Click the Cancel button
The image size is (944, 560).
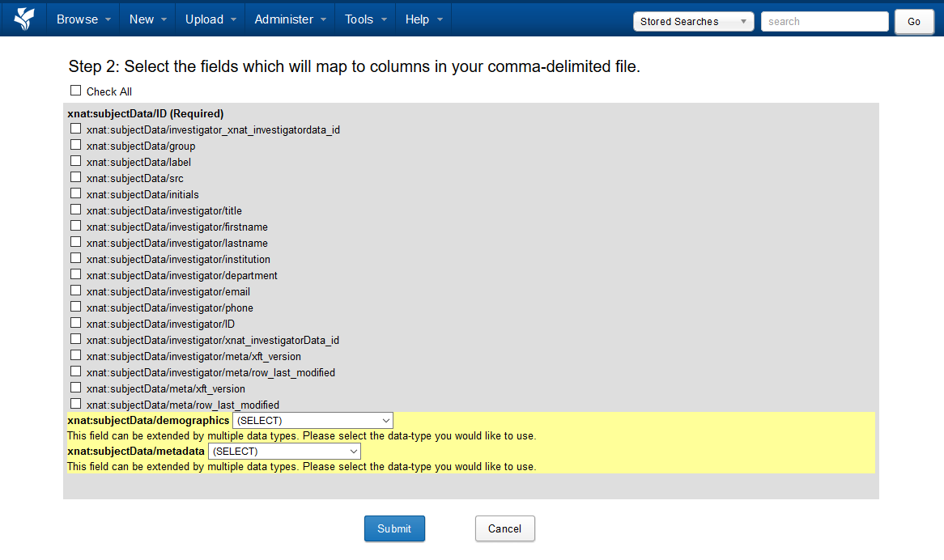pyautogui.click(x=504, y=528)
